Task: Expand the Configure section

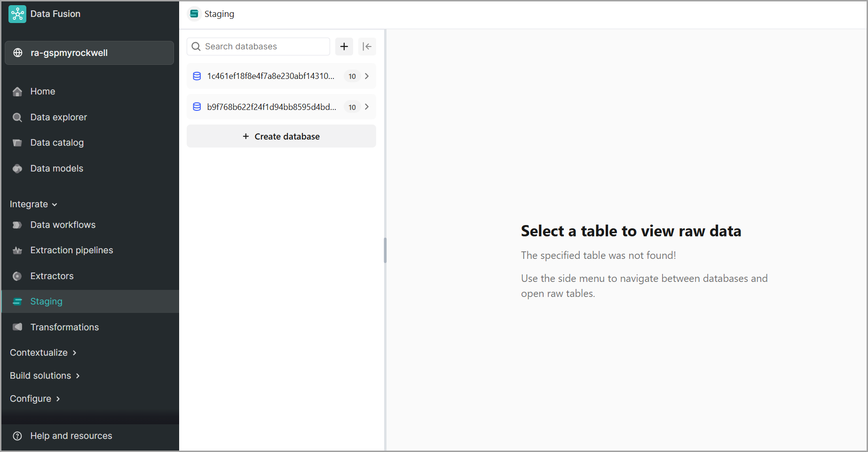Action: (35, 398)
